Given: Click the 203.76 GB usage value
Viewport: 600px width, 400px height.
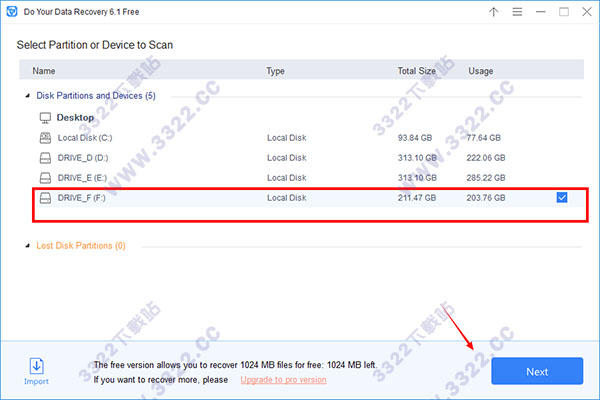Looking at the screenshot, I should click(x=486, y=198).
